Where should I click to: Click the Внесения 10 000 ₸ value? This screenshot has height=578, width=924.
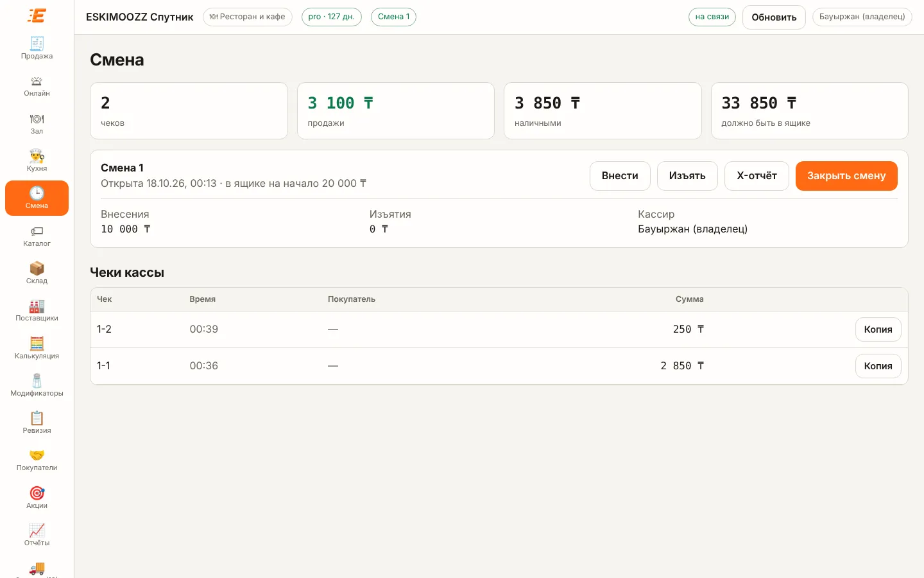[x=126, y=229]
